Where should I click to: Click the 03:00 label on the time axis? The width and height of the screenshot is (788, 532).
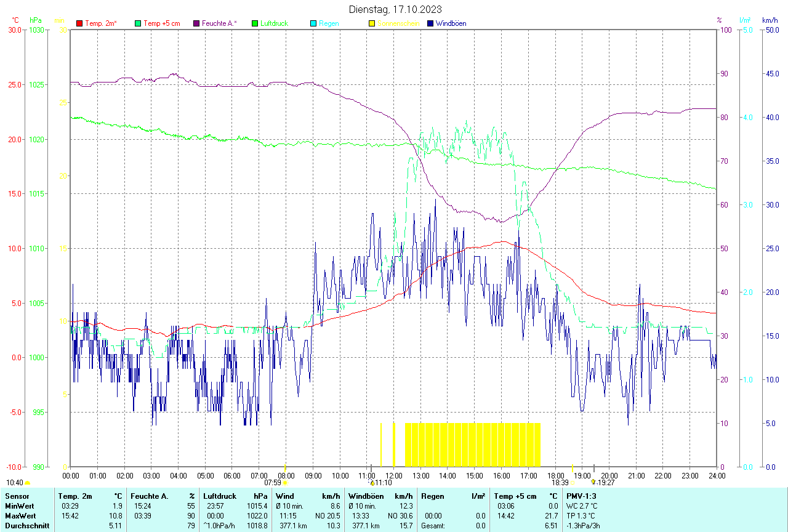coord(151,475)
